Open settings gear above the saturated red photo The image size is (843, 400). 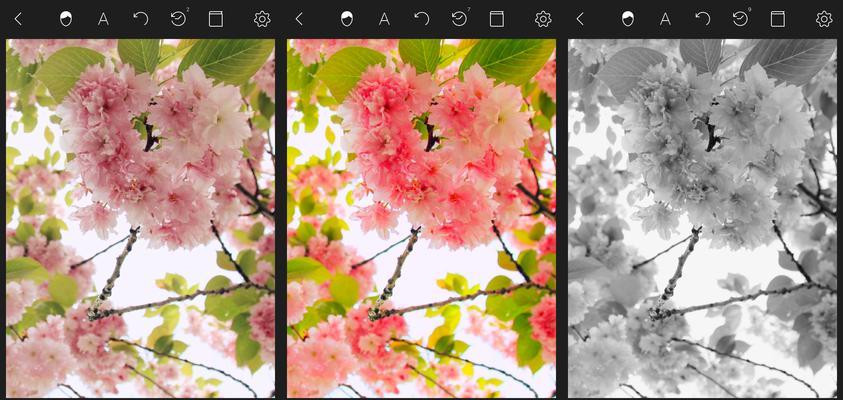[x=543, y=19]
